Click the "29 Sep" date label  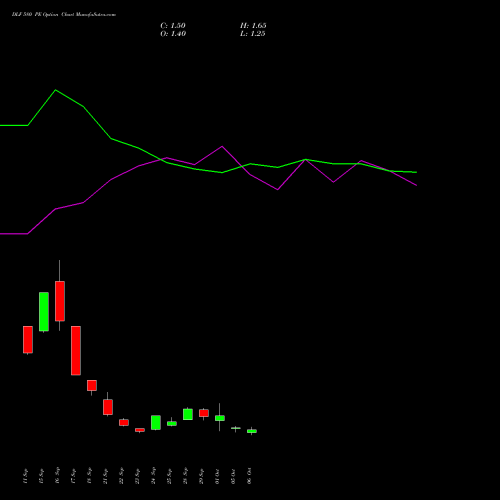pos(201,475)
